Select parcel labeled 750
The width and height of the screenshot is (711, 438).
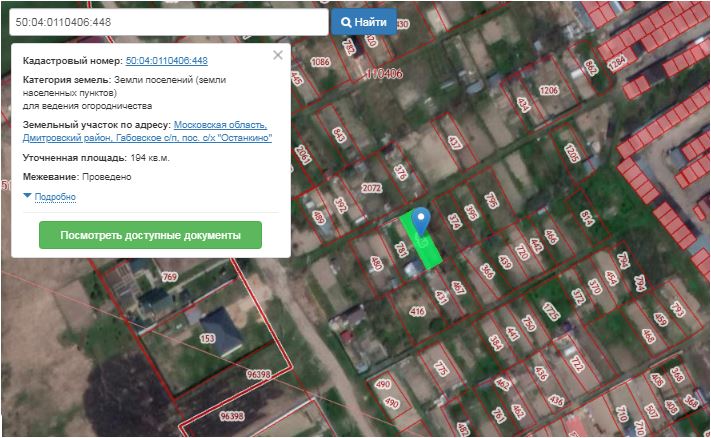click(528, 323)
